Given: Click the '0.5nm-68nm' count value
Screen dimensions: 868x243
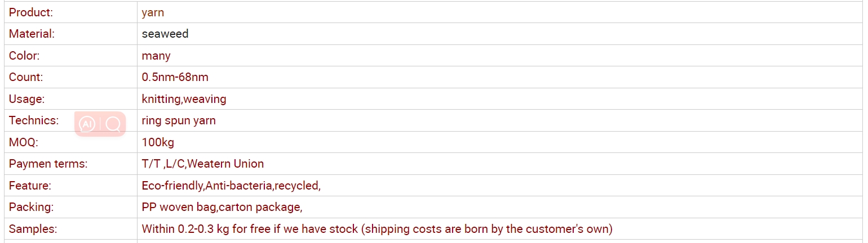Looking at the screenshot, I should click(175, 77).
